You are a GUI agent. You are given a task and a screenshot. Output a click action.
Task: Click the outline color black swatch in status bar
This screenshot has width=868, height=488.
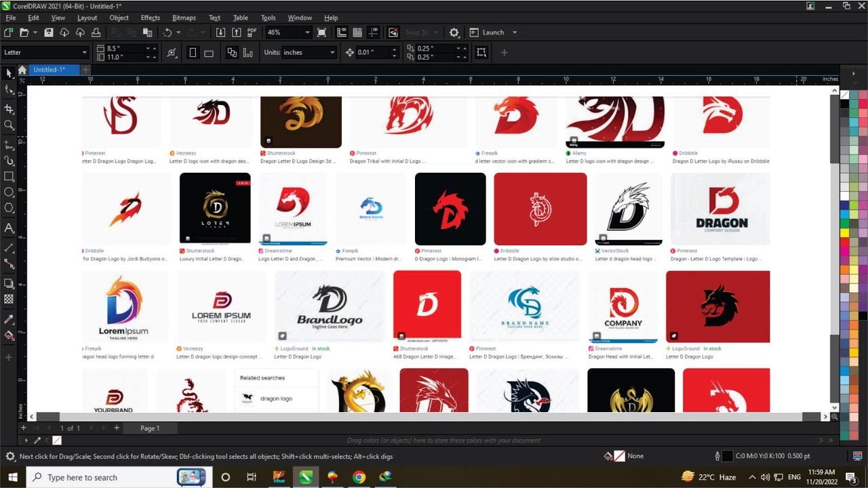click(728, 456)
